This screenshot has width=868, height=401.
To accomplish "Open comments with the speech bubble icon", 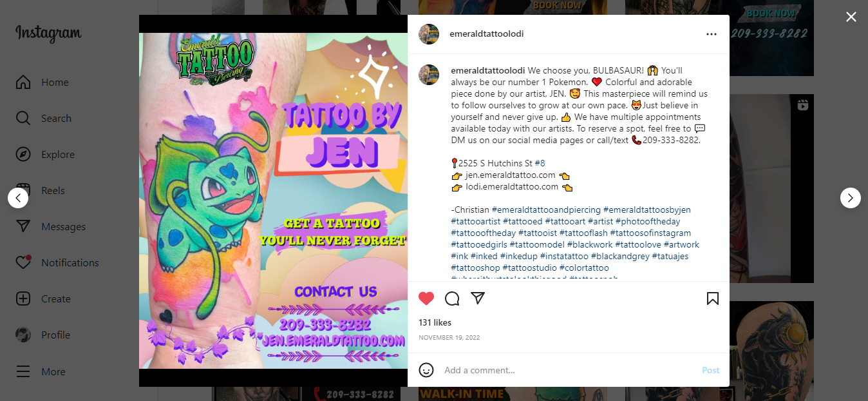I will 452,298.
